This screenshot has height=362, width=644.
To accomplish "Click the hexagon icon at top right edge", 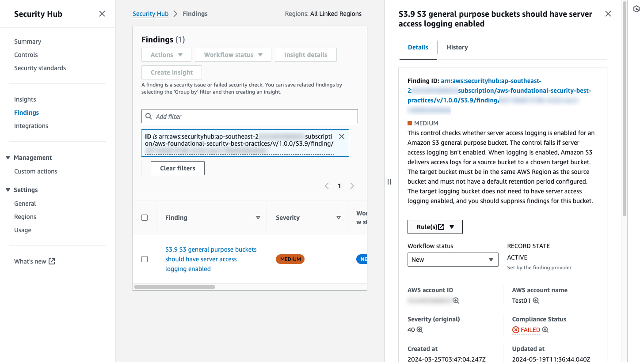I will coord(636,9).
